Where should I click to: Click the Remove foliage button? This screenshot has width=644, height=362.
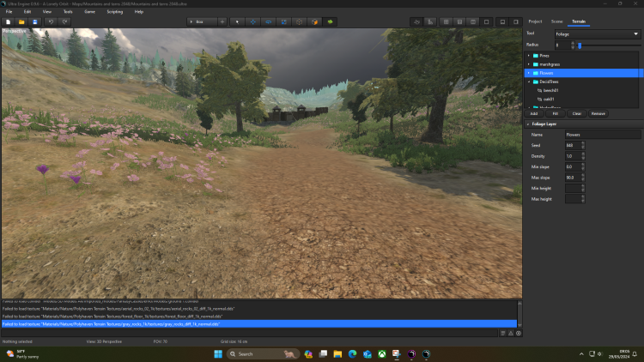(598, 114)
